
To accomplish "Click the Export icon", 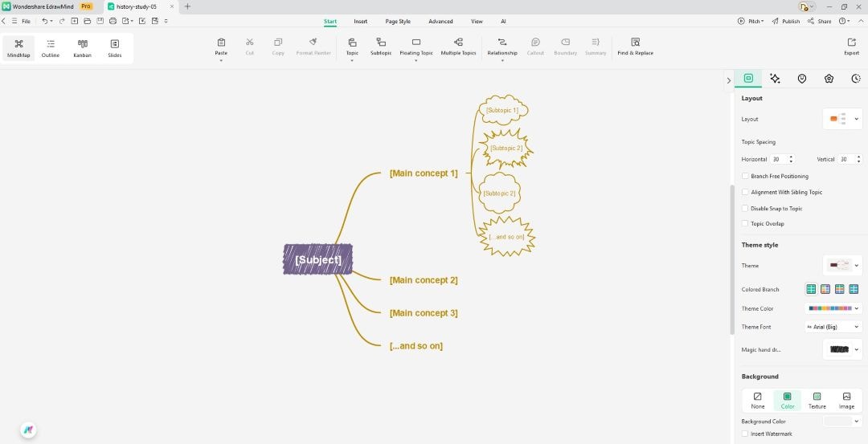I will click(x=851, y=43).
